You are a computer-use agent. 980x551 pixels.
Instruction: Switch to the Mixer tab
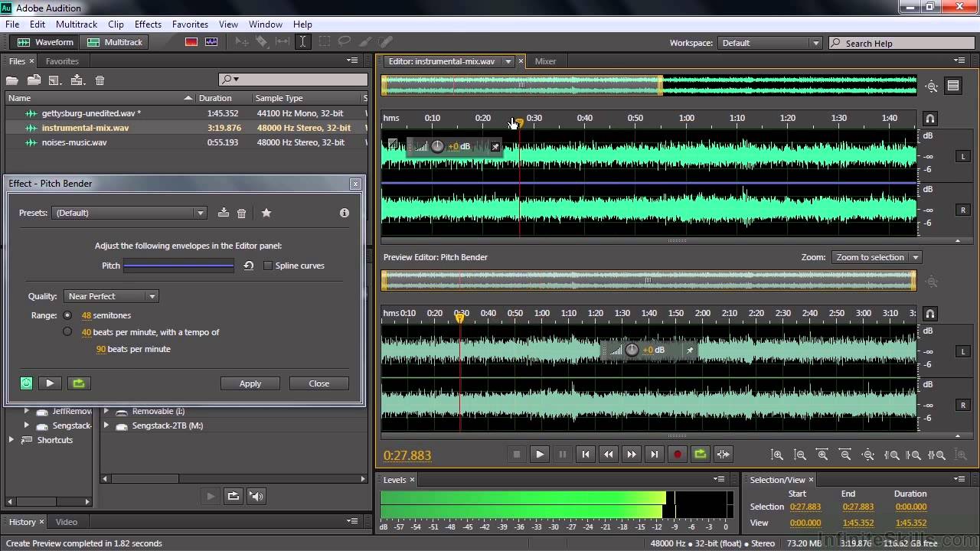(x=545, y=61)
